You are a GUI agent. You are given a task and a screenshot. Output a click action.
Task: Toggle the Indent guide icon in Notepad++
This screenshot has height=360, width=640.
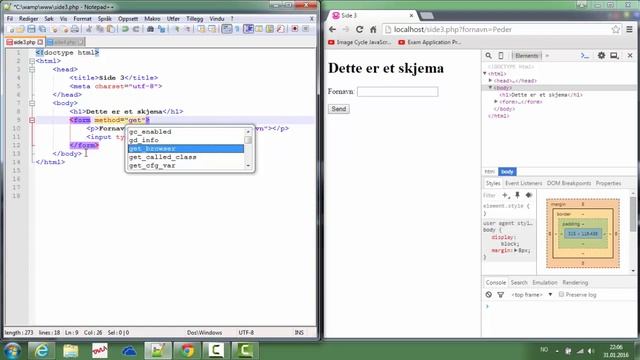[x=248, y=29]
